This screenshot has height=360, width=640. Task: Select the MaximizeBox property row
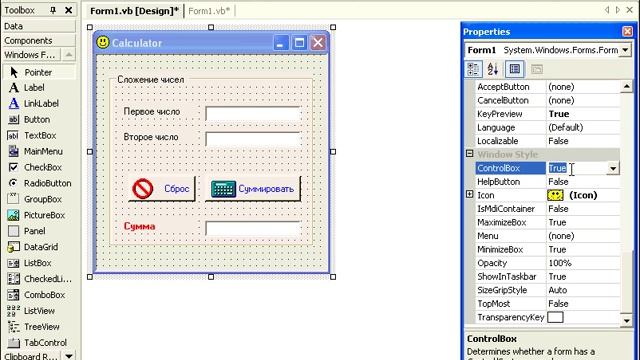coord(547,222)
